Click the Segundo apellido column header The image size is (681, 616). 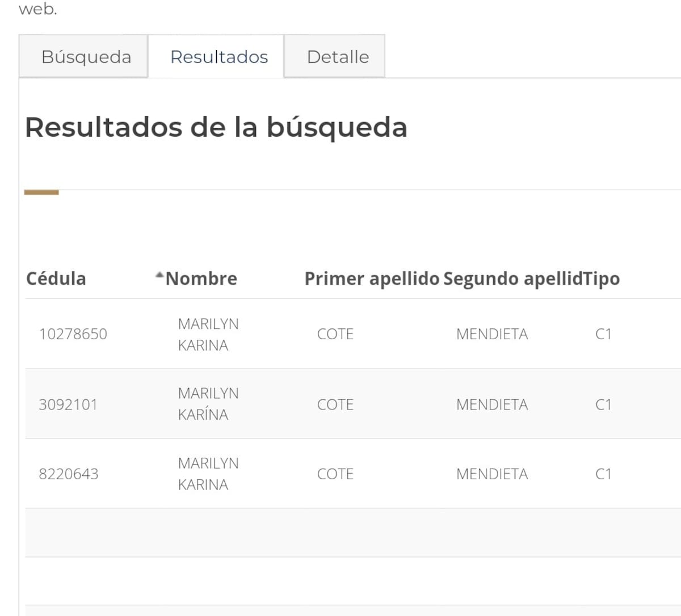click(512, 279)
